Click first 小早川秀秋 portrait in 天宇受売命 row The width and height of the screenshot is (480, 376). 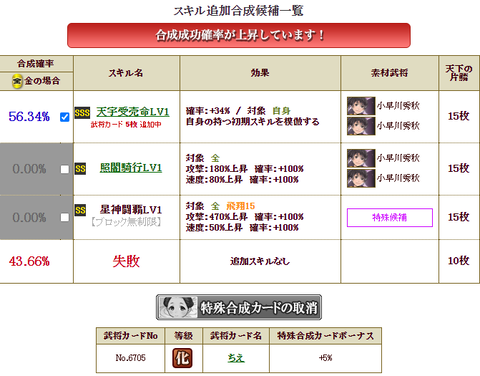coord(361,106)
